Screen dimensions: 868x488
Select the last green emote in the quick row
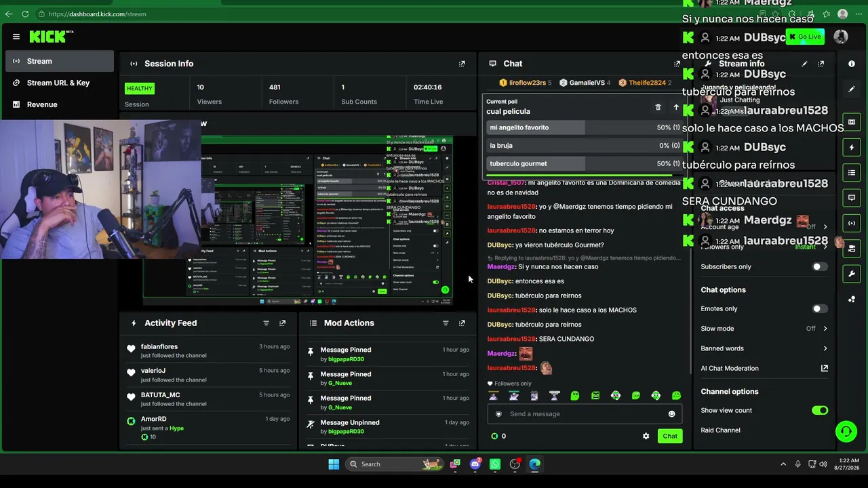[676, 396]
